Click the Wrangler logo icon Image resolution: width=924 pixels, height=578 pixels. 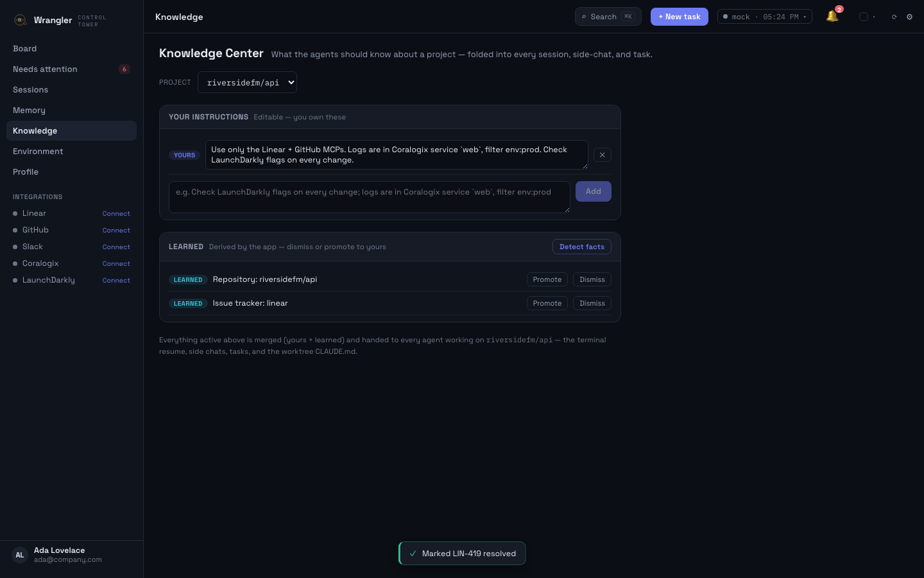point(20,20)
